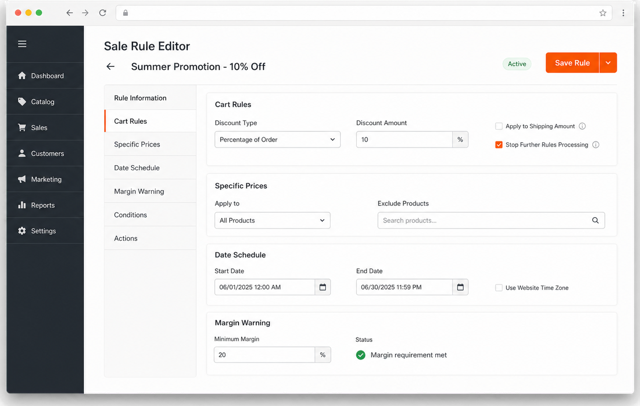Expand Save Rule dropdown arrow

tap(608, 63)
